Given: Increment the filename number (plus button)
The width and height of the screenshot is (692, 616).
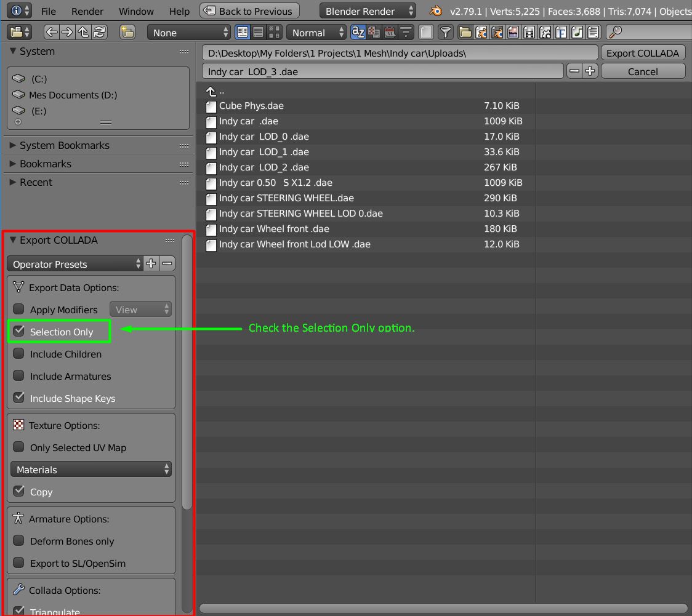Looking at the screenshot, I should [x=590, y=71].
